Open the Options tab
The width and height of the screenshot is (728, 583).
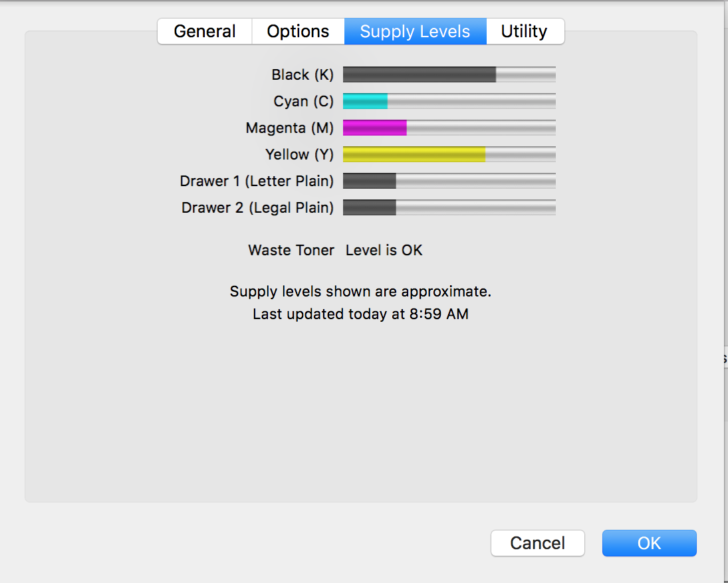point(298,32)
